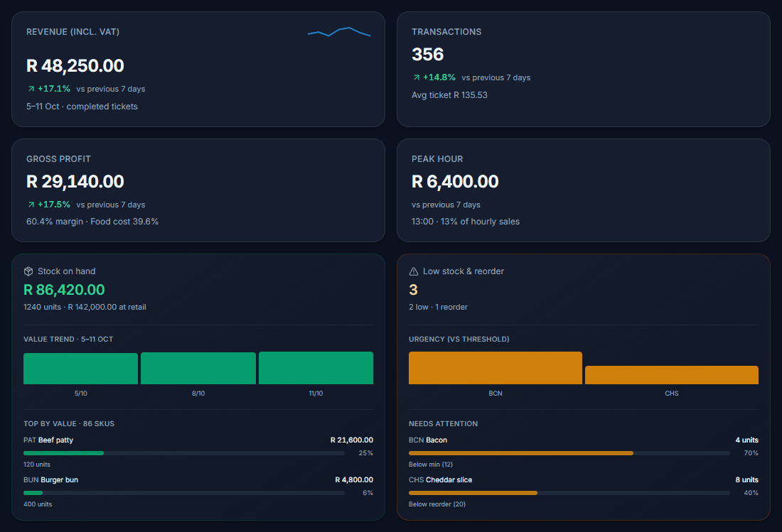Image resolution: width=782 pixels, height=532 pixels.
Task: Open the CHS Cheddar slice row
Action: pos(584,492)
